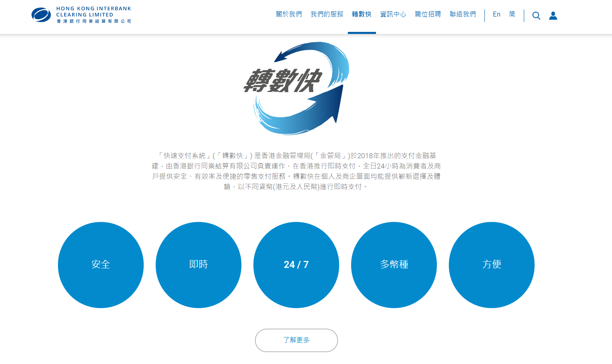This screenshot has width=612, height=364.
Task: Open the 聯絡我們 menu item
Action: 463,14
